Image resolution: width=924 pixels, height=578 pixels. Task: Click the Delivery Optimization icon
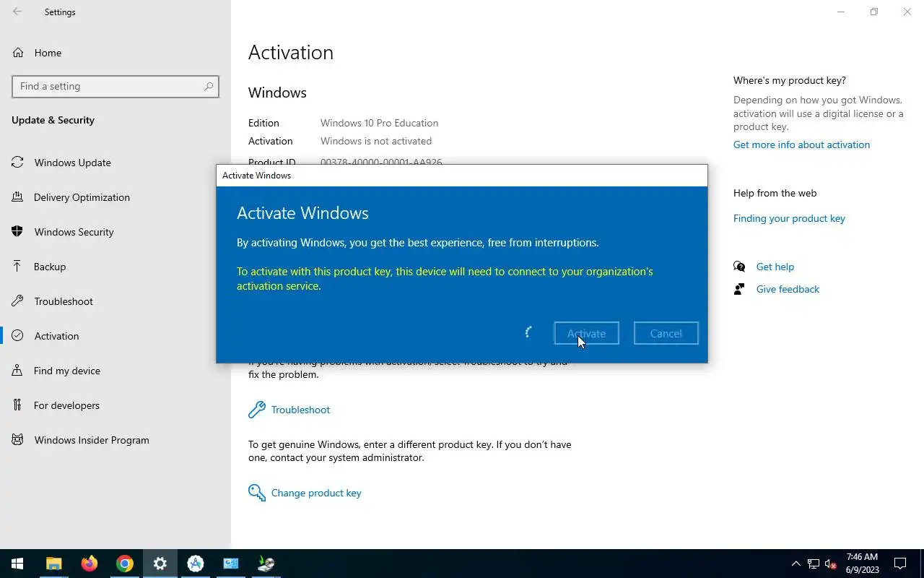17,197
